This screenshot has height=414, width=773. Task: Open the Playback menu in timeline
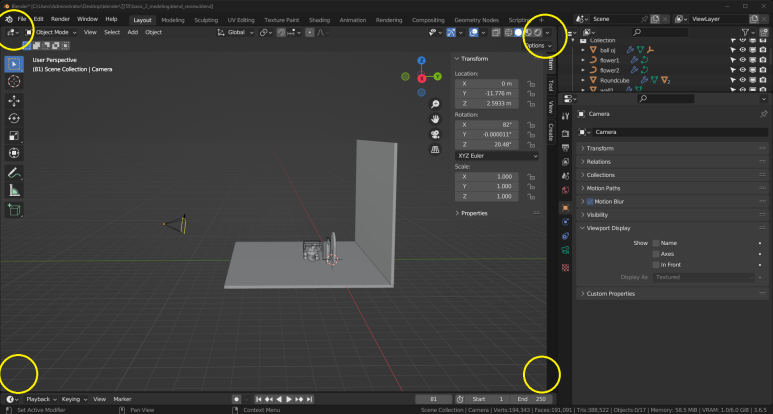pos(41,399)
